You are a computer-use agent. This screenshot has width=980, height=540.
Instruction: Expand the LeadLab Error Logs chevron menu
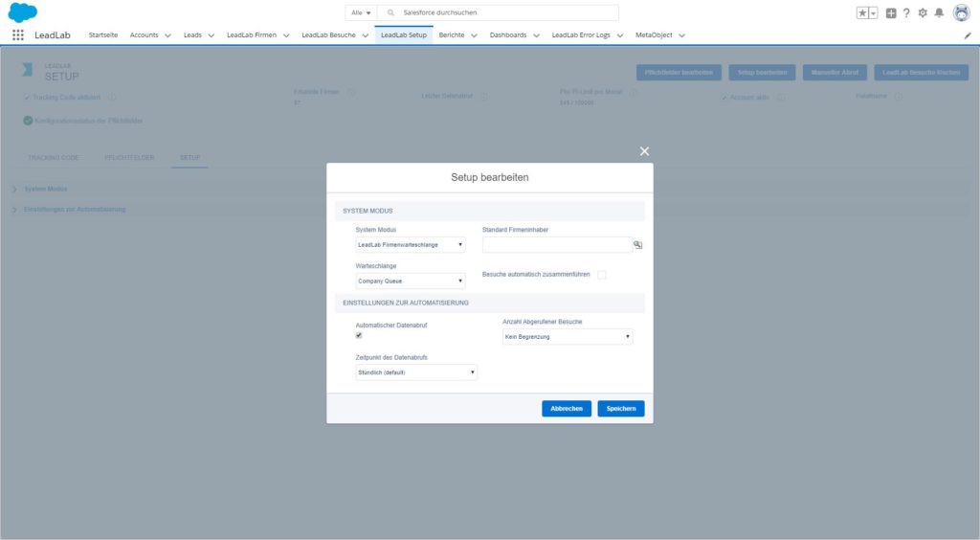tap(620, 35)
